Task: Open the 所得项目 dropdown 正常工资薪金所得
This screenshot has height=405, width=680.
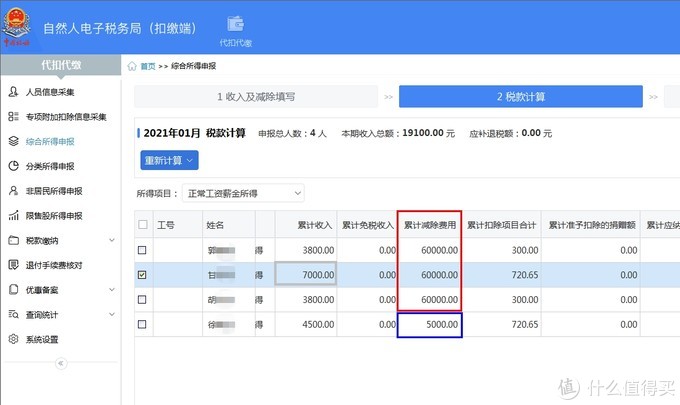Action: point(243,193)
